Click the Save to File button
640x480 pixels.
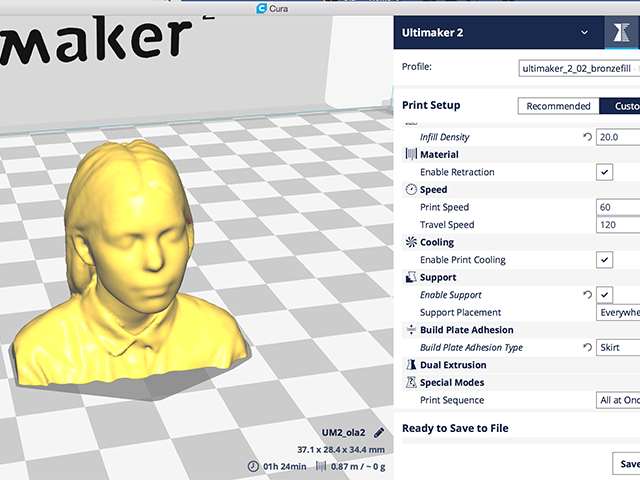point(626,464)
